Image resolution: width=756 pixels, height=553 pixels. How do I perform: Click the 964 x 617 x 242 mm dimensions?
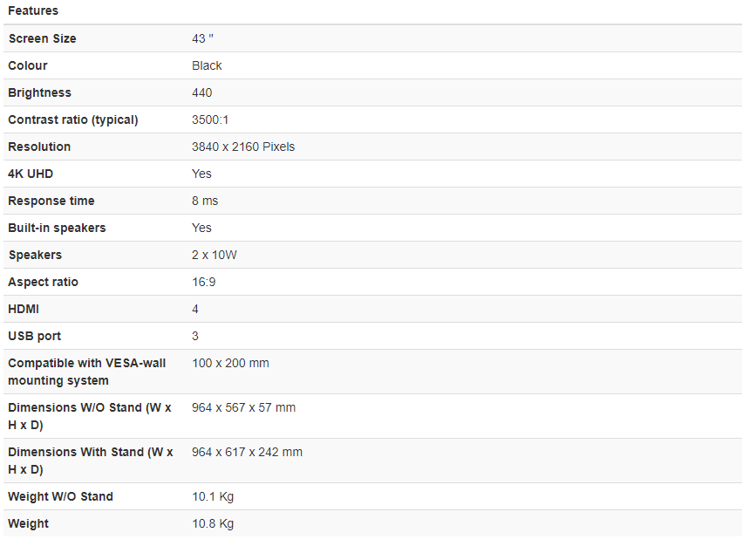247,452
